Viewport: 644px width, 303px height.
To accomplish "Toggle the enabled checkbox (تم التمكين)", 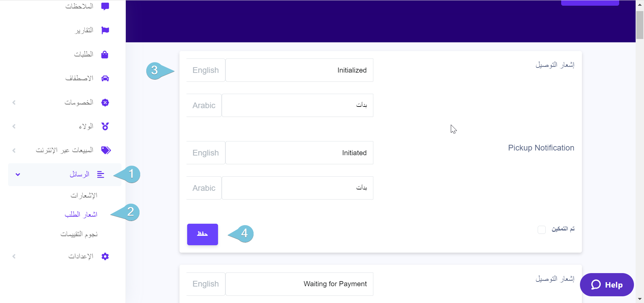I will 541,229.
